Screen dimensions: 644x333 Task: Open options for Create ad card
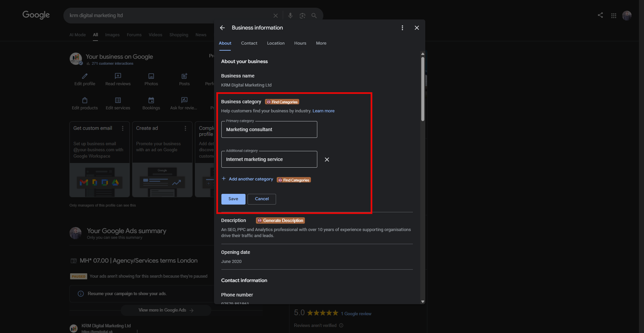(x=185, y=128)
